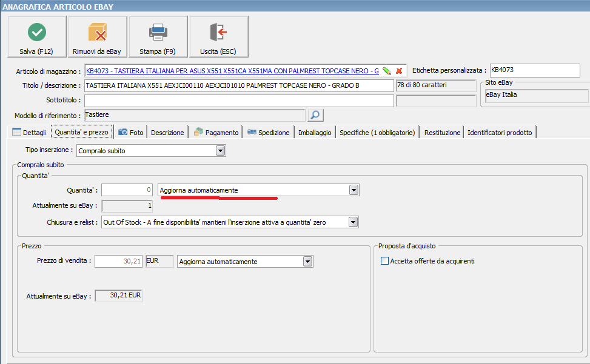
Task: Click the Quantita' number field
Action: pyautogui.click(x=127, y=190)
